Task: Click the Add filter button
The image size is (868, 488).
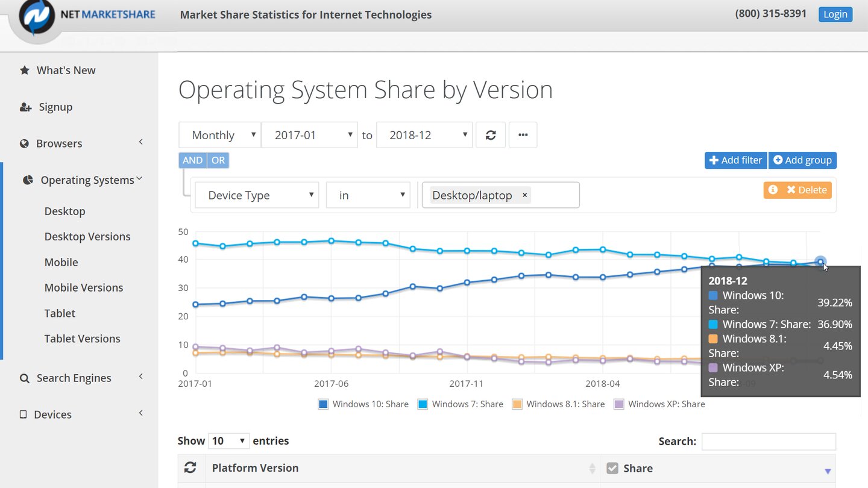Action: 735,160
